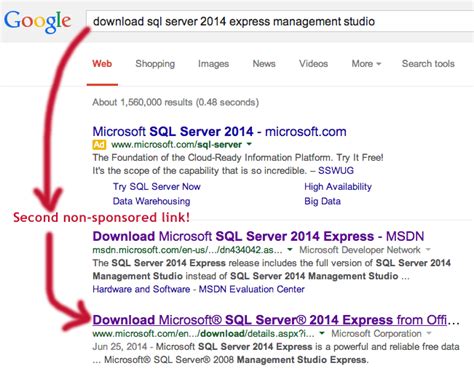Click the yellow Ad badge
Screen dimensions: 474x371
(99, 145)
